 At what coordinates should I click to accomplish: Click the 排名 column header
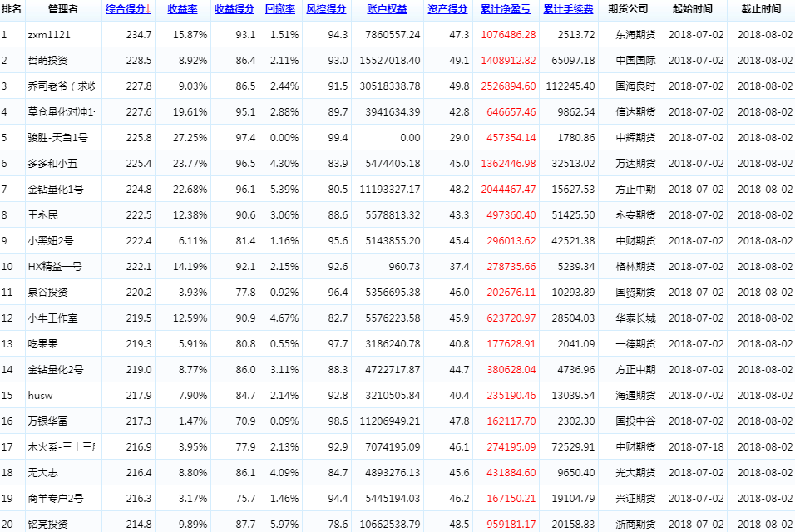pyautogui.click(x=11, y=9)
